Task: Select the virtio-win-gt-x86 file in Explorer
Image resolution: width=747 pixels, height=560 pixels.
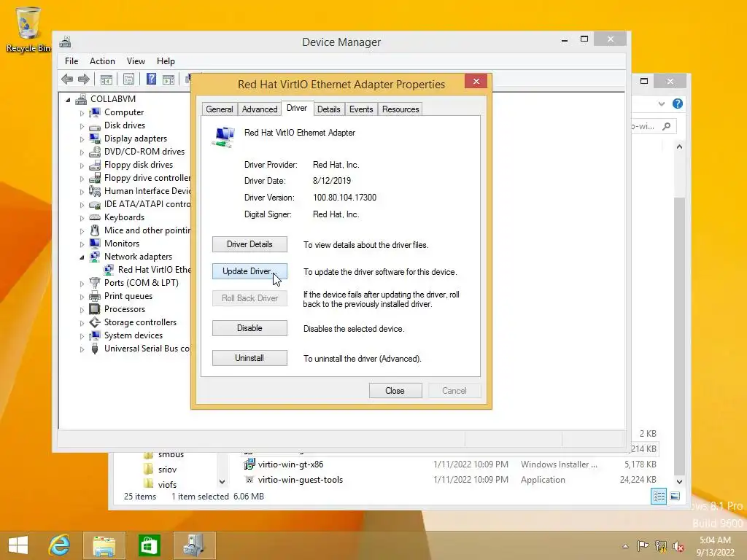Action: click(291, 464)
